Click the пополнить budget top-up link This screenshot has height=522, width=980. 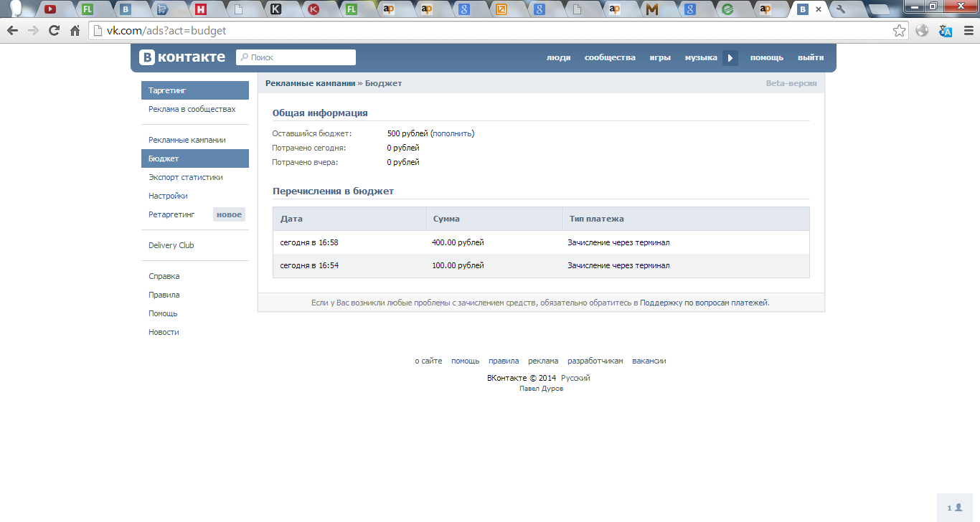[452, 133]
